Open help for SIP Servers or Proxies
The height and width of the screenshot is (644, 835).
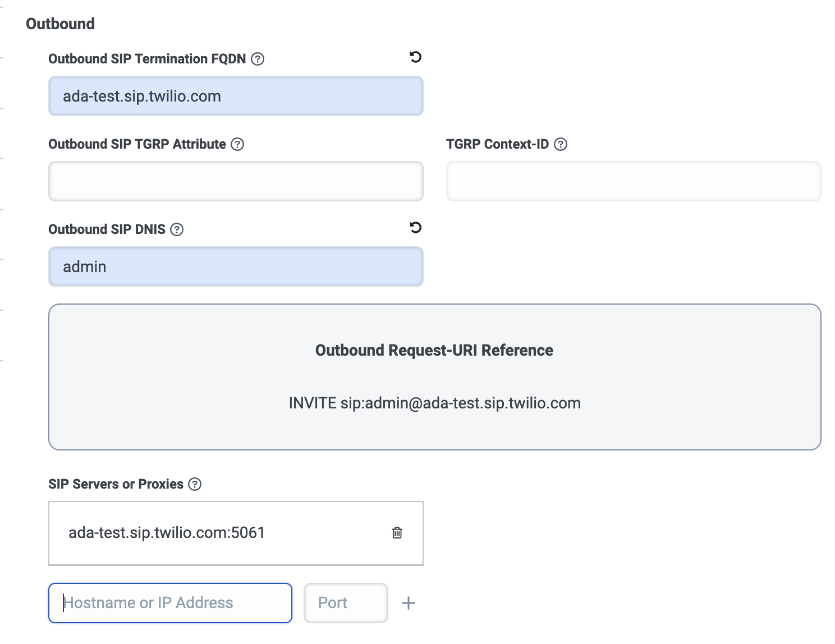point(195,484)
